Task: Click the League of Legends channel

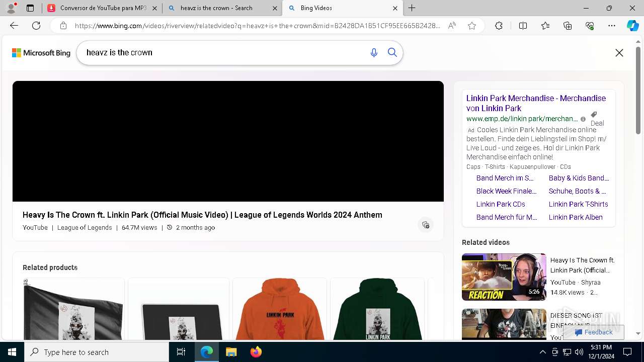Action: point(85,228)
